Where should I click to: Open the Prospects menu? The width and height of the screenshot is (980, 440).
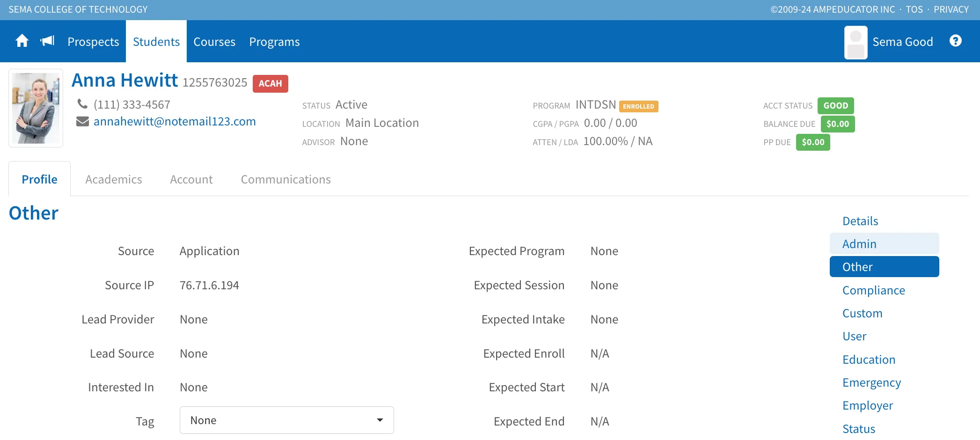click(93, 42)
